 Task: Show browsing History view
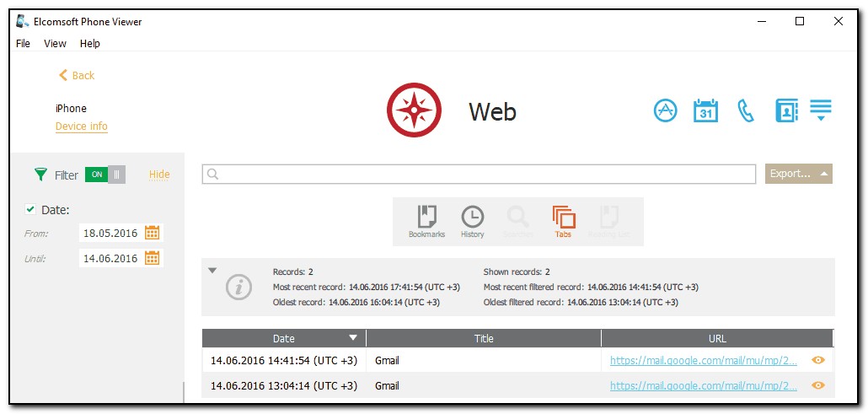[x=472, y=221]
